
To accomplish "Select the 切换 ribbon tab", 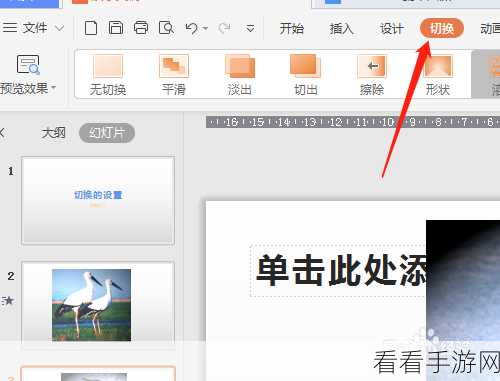I will pyautogui.click(x=442, y=29).
